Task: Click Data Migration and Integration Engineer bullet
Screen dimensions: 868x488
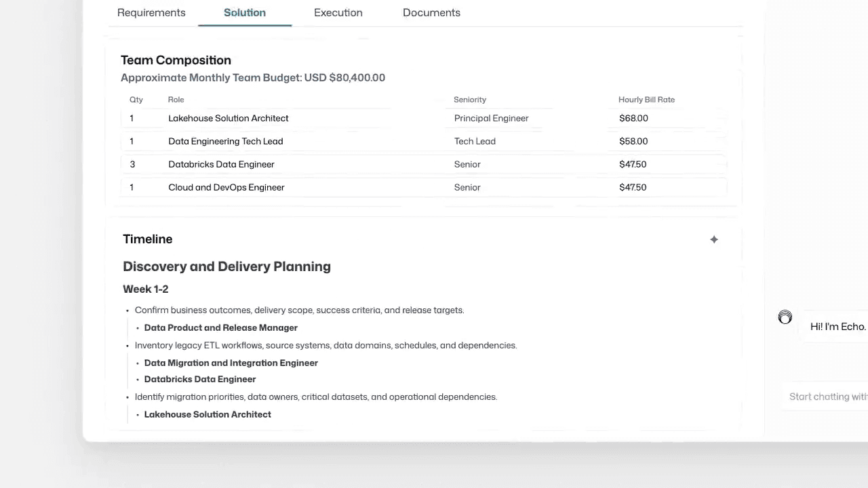Action: pyautogui.click(x=231, y=363)
